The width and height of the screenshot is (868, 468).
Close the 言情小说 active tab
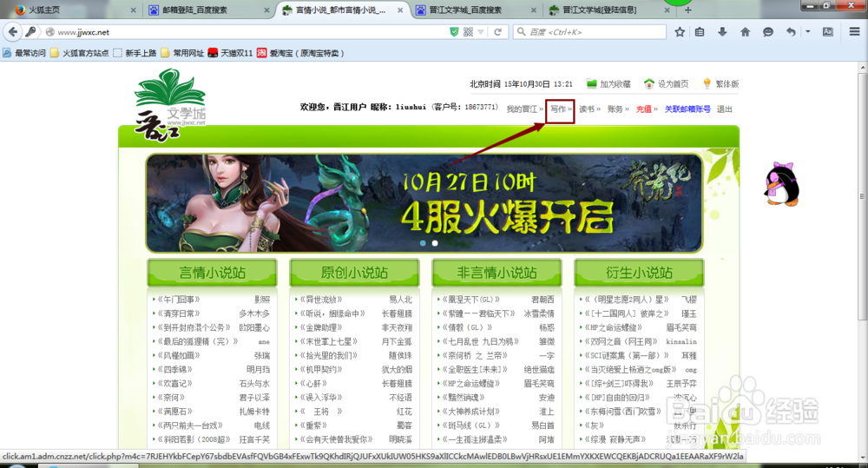coord(400,10)
